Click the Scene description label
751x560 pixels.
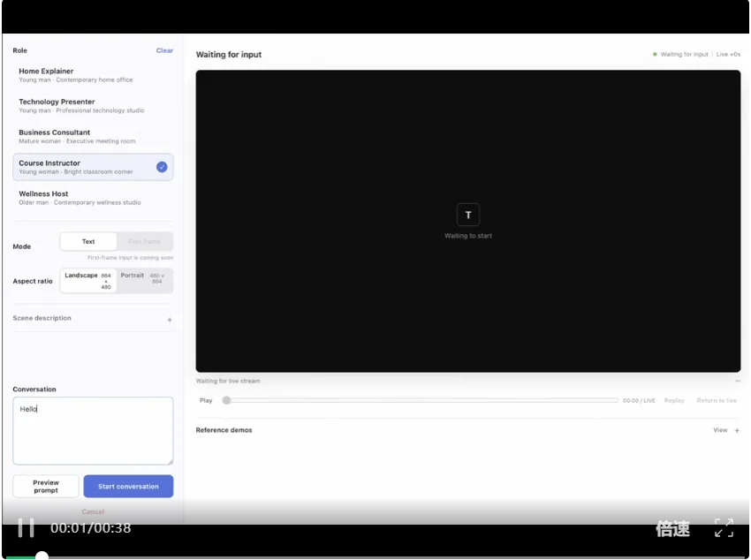point(42,318)
